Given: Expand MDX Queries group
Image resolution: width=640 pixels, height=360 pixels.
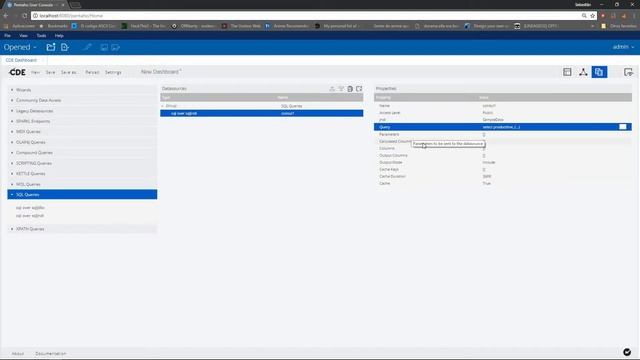Looking at the screenshot, I should click(x=82, y=132).
